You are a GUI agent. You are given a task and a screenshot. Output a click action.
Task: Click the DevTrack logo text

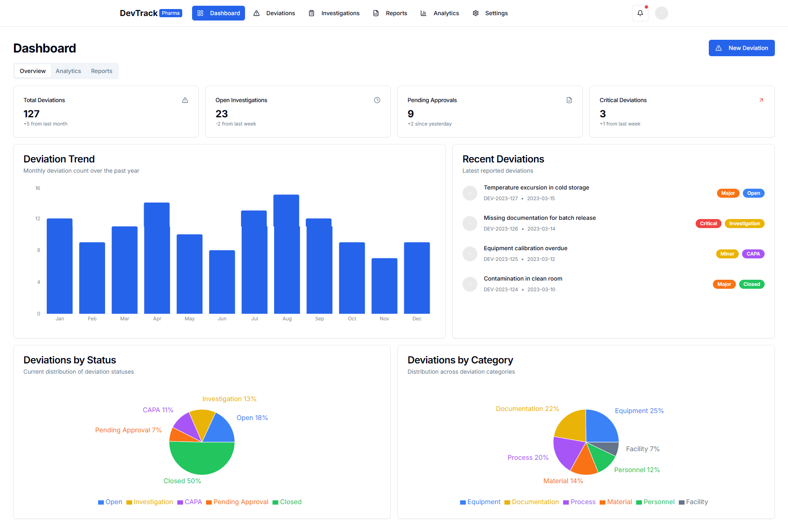[x=139, y=13]
